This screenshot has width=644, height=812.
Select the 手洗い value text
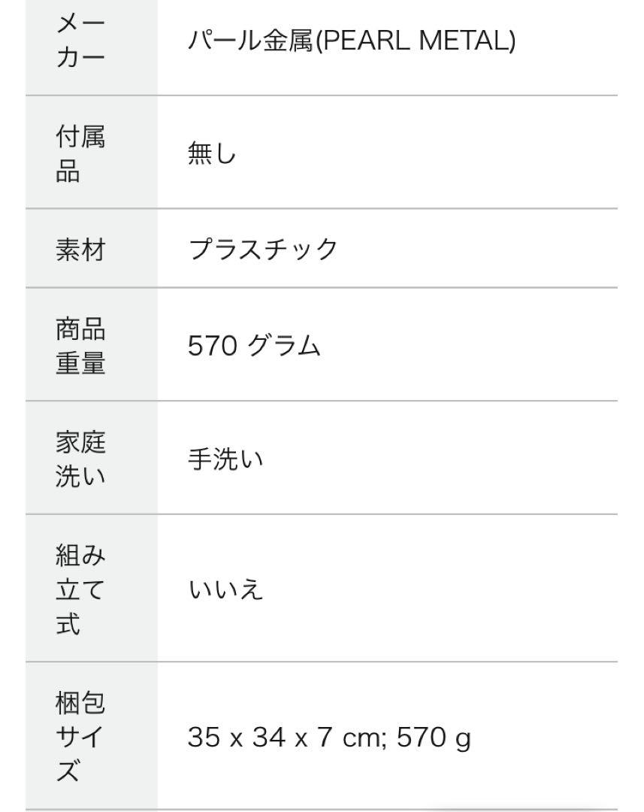[225, 459]
